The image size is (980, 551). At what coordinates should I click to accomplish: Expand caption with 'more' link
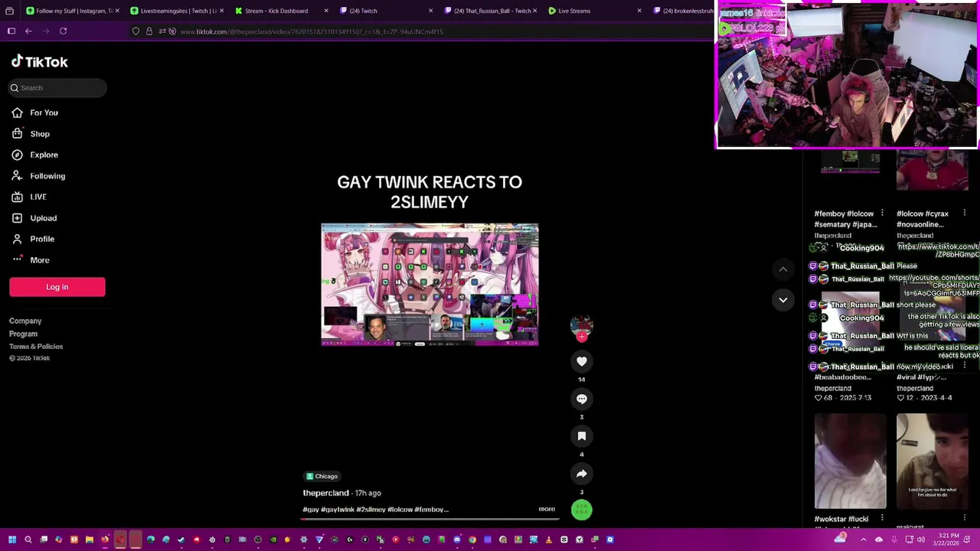tap(547, 509)
